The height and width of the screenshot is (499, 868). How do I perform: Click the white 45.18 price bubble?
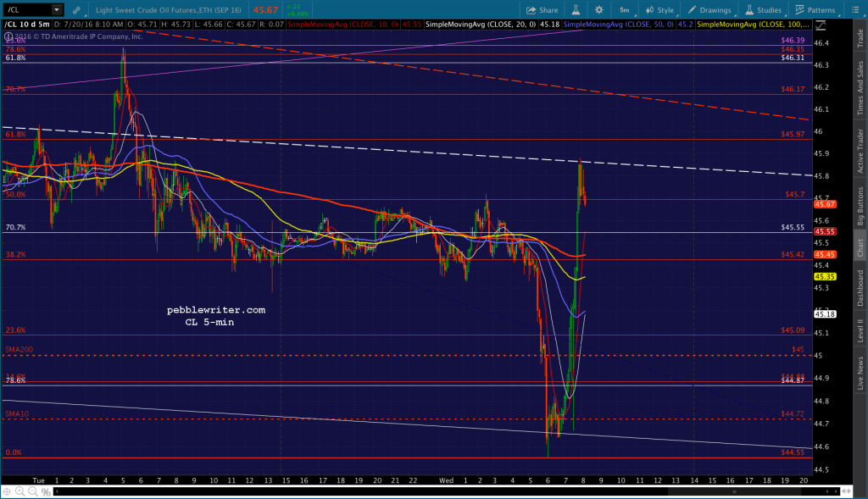tap(825, 313)
